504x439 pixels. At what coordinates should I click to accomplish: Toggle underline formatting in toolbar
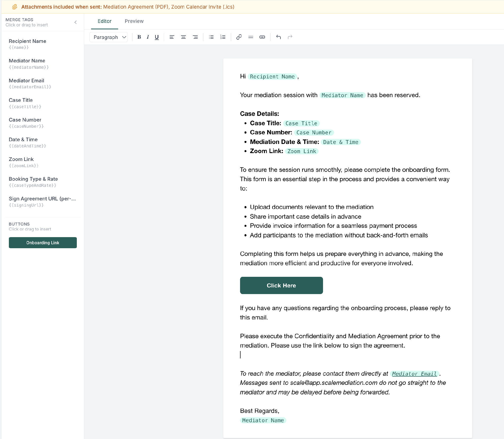pyautogui.click(x=157, y=37)
